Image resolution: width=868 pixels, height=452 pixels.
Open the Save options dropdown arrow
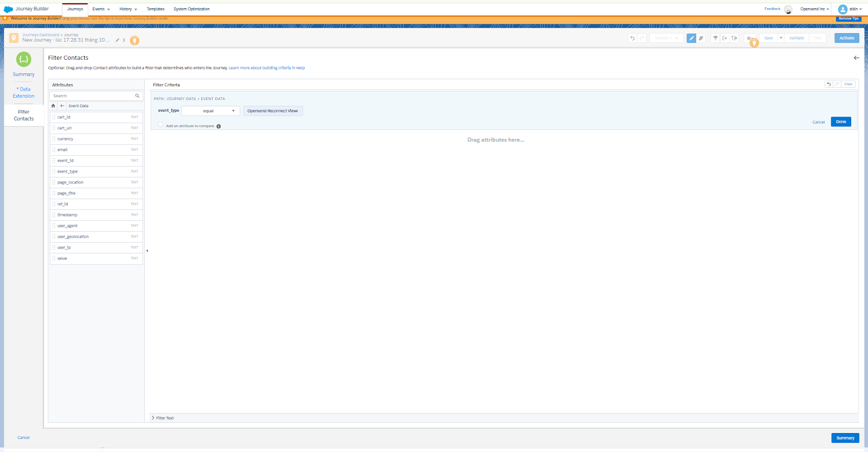point(781,38)
